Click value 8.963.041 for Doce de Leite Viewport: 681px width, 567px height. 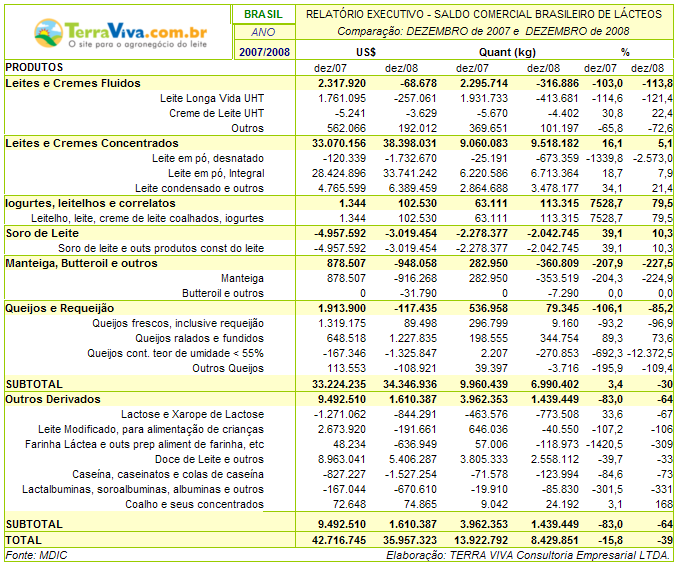click(x=342, y=459)
